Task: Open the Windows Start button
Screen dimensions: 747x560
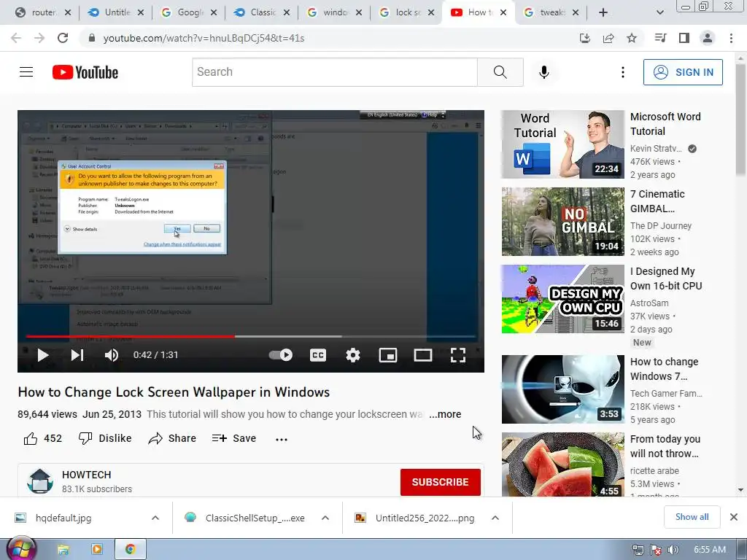Action: [20, 550]
